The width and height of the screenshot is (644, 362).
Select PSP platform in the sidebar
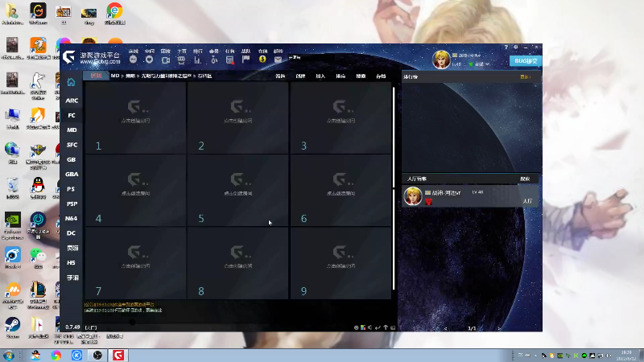[x=72, y=204]
